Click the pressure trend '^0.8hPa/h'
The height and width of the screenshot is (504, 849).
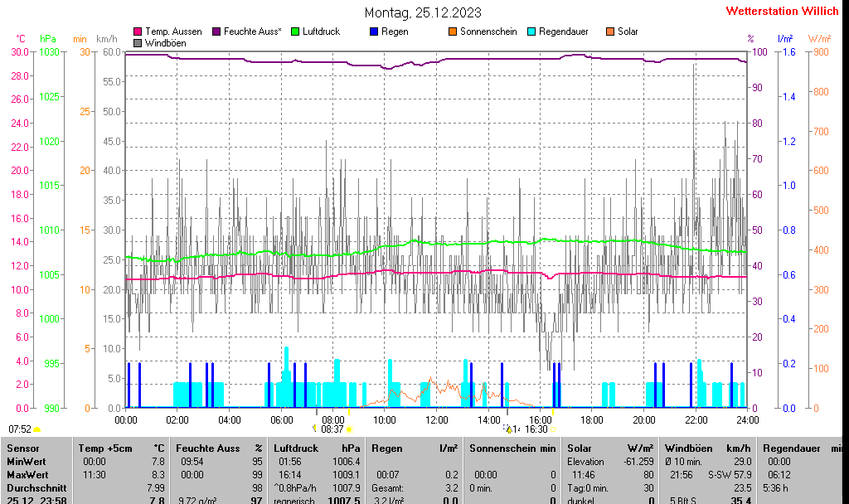coord(295,487)
